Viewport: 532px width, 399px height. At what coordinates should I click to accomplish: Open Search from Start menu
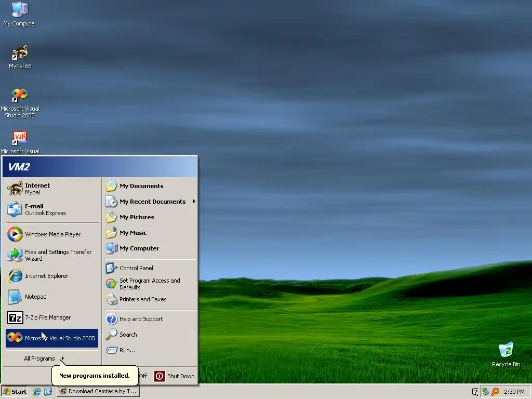[x=151, y=335]
